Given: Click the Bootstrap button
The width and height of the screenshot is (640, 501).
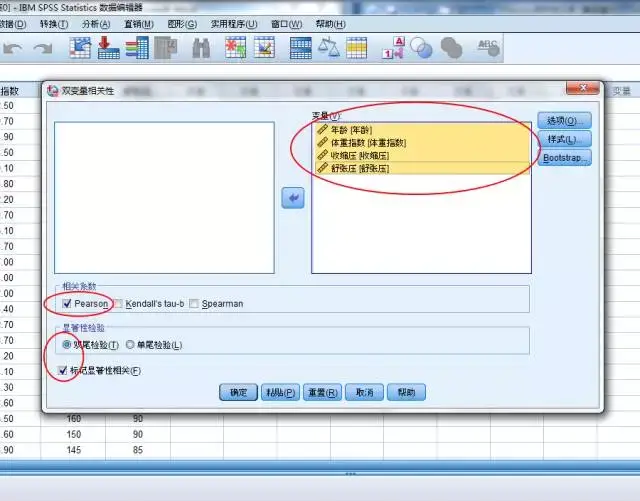Looking at the screenshot, I should tap(564, 158).
